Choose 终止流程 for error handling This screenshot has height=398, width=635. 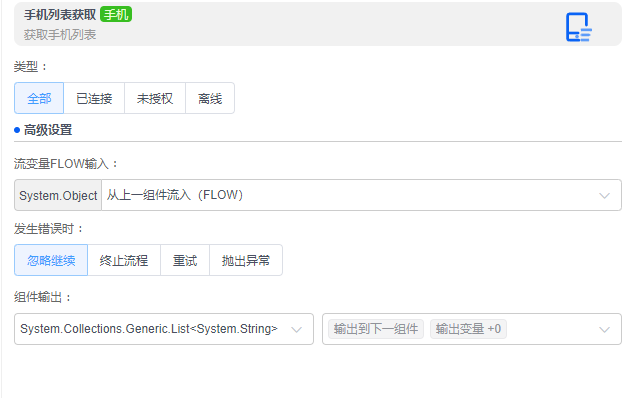124,260
